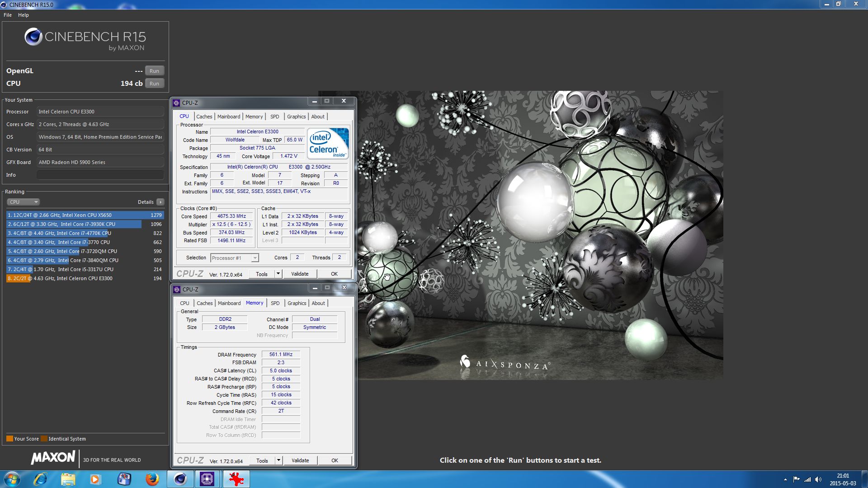This screenshot has height=488, width=868.
Task: Click the Info input field
Action: (100, 175)
